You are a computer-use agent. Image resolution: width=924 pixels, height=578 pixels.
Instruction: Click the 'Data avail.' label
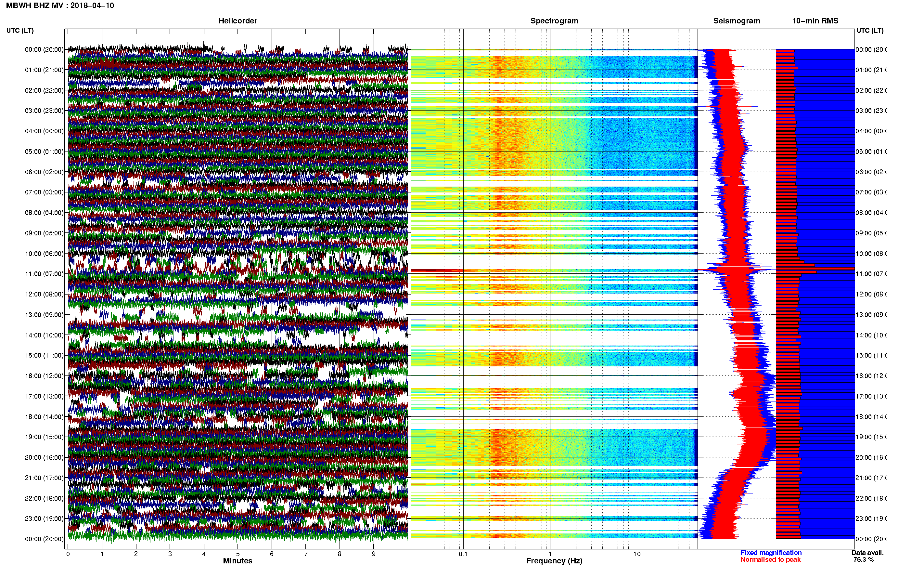click(x=867, y=553)
